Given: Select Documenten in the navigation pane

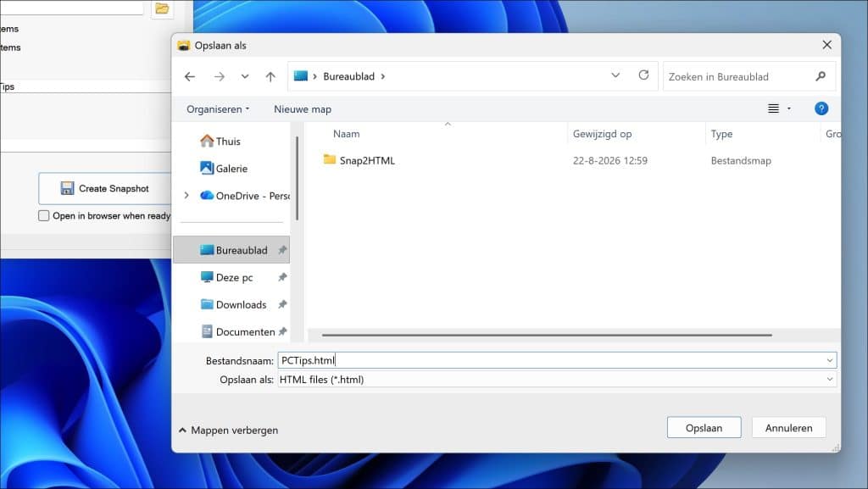Looking at the screenshot, I should 237,331.
